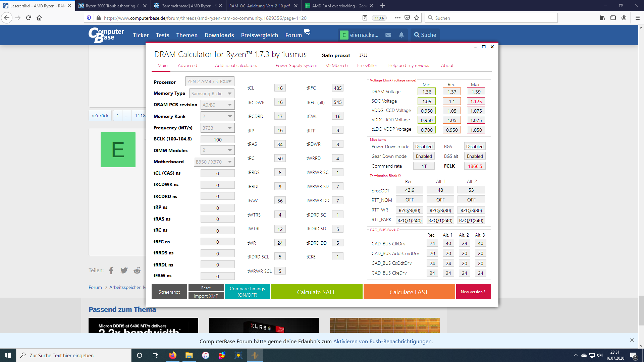
Task: Click the BCLK value input field
Action: coord(217,140)
